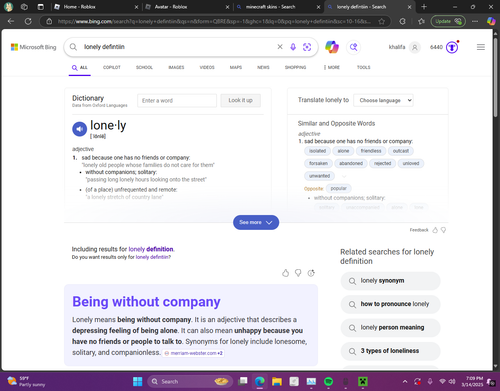Open weather widget showing 59°F
The height and width of the screenshot is (391, 500).
(x=25, y=381)
